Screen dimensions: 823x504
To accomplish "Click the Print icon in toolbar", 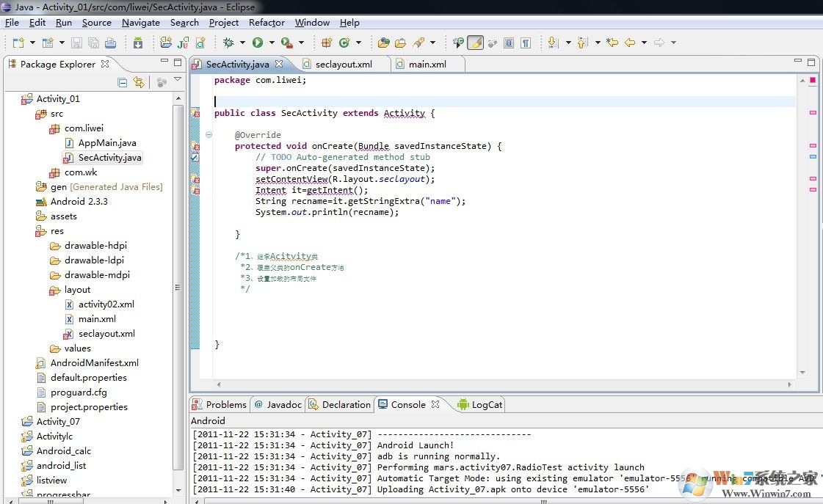I will coord(110,43).
